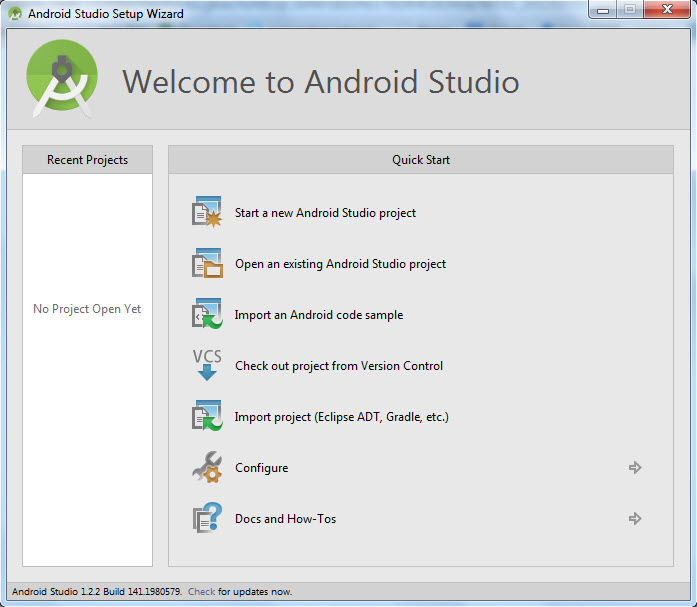Click the disabled maximize window button
The width and height of the screenshot is (697, 607).
[629, 9]
